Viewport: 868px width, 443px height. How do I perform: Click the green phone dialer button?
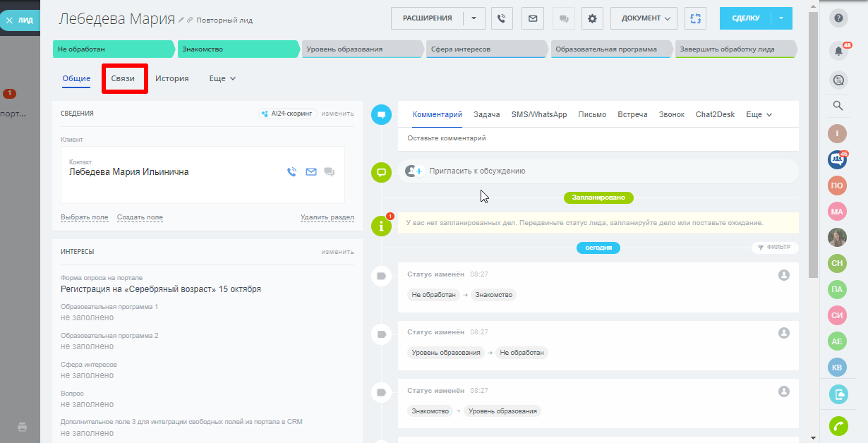click(x=838, y=426)
